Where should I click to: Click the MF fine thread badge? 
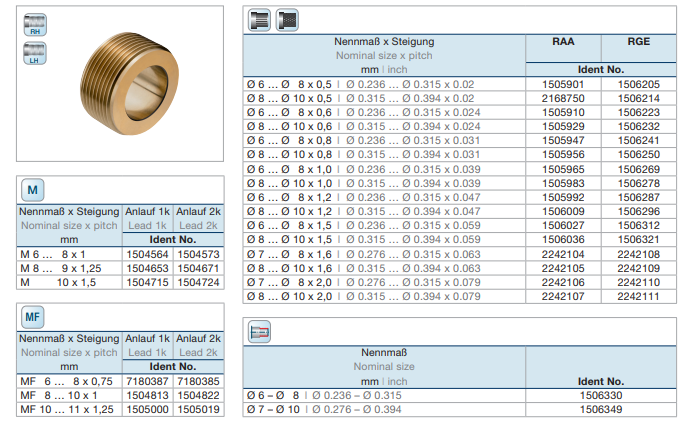point(33,317)
